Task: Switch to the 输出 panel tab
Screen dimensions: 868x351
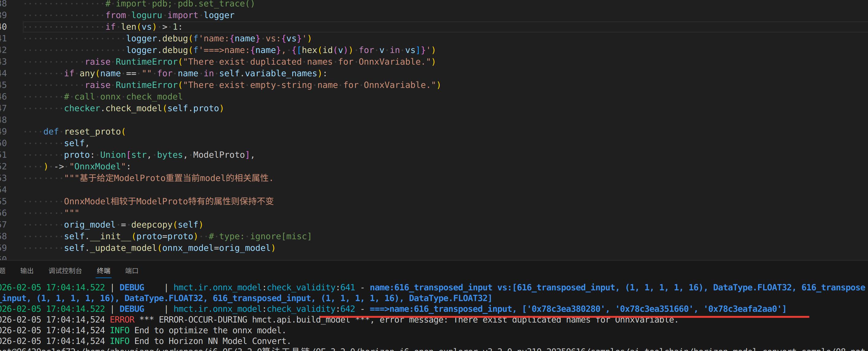Action: 27,271
